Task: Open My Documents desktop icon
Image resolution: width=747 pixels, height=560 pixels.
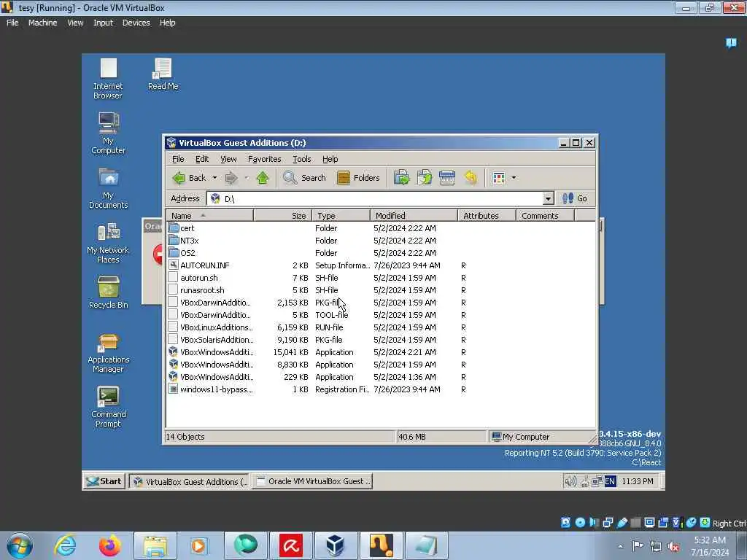Action: pos(108,188)
